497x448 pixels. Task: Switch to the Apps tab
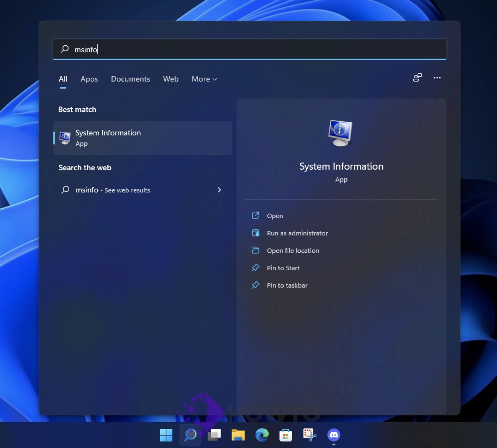89,79
